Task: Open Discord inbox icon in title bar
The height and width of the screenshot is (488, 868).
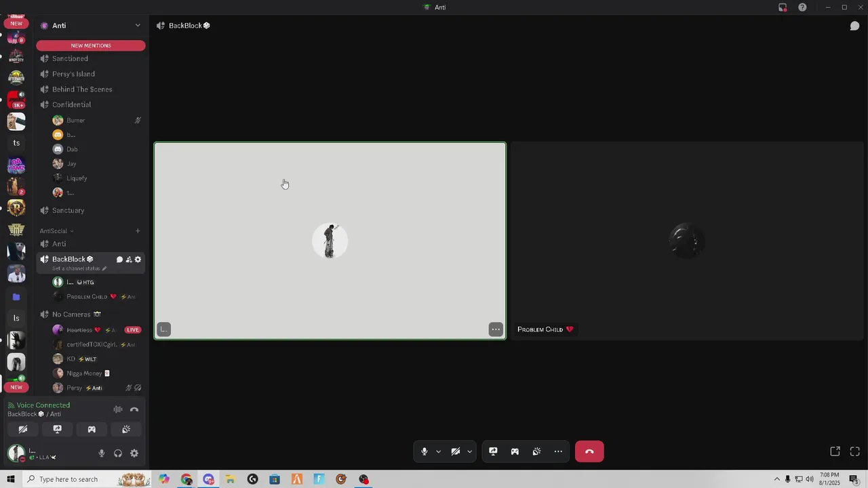Action: [x=783, y=7]
